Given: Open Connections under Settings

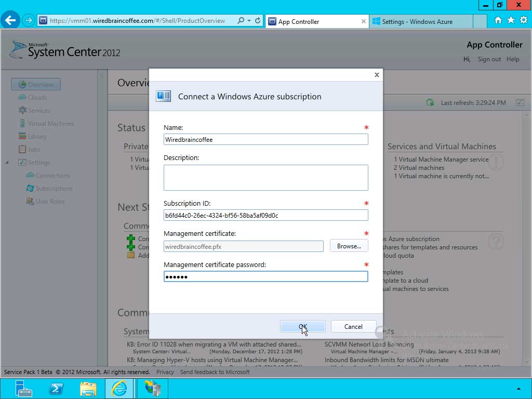Looking at the screenshot, I should 48,176.
